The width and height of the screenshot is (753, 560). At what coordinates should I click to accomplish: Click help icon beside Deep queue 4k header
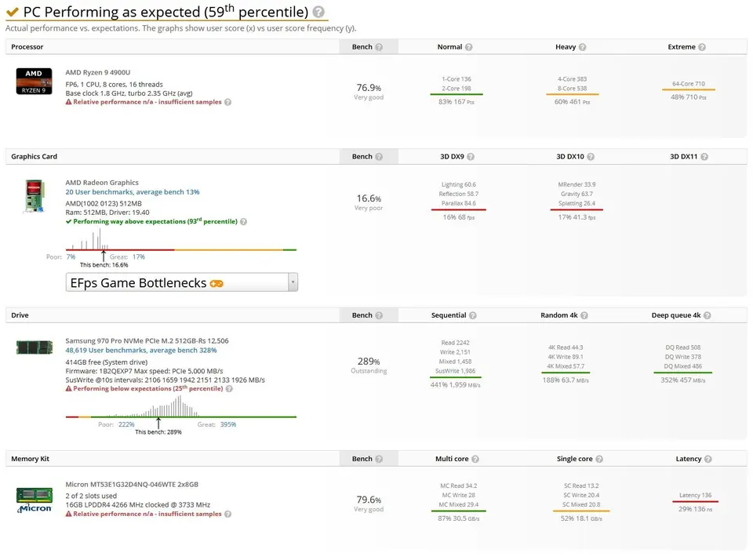click(x=708, y=315)
